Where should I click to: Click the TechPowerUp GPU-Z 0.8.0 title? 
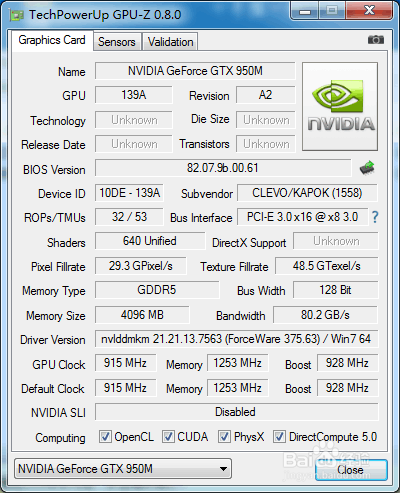(x=105, y=15)
